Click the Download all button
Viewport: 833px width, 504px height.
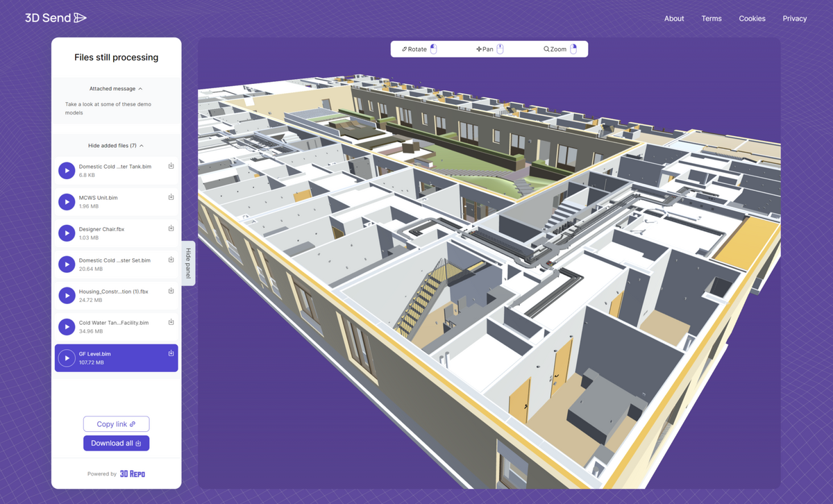point(116,443)
